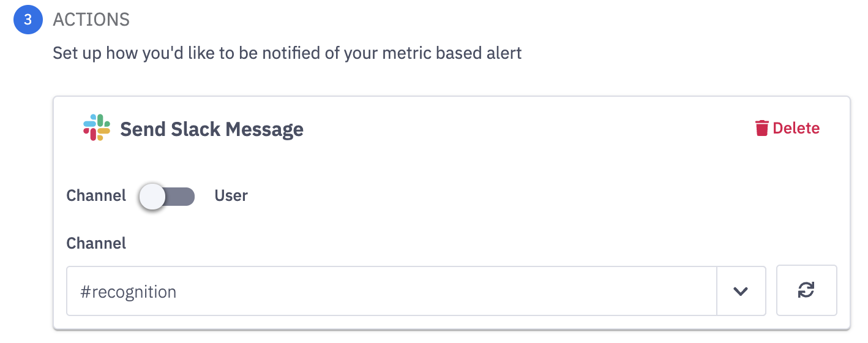Click the Slack logo icon
The width and height of the screenshot is (868, 343).
(x=97, y=128)
